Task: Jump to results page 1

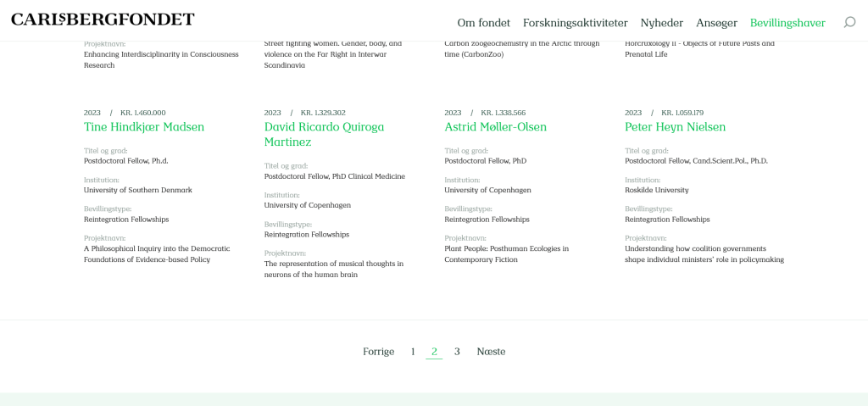Action: (413, 352)
